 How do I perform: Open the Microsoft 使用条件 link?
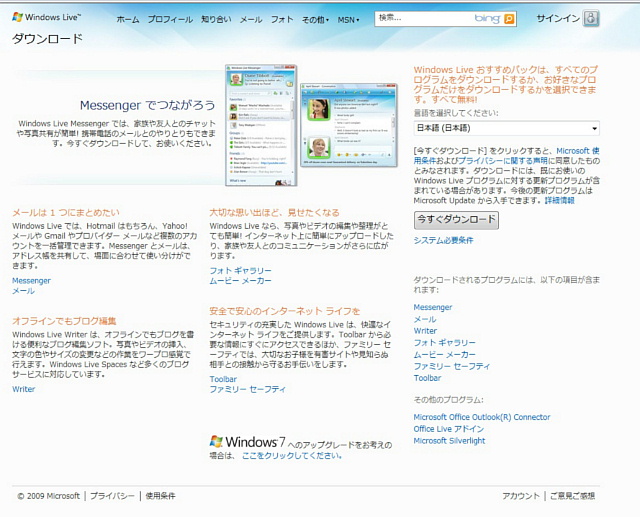coord(578,151)
